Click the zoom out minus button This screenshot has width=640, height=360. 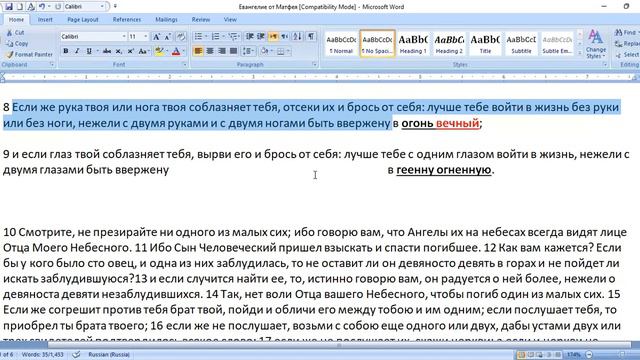(x=589, y=355)
